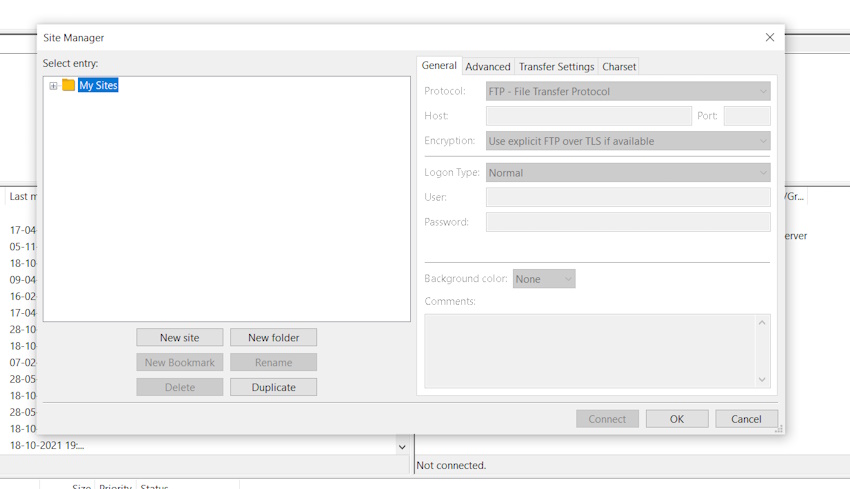Click the Cancel button
Screen dimensions: 850x489
pyautogui.click(x=746, y=419)
